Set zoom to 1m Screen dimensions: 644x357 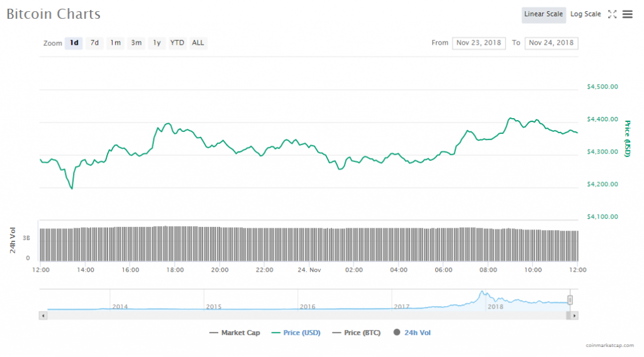(115, 43)
